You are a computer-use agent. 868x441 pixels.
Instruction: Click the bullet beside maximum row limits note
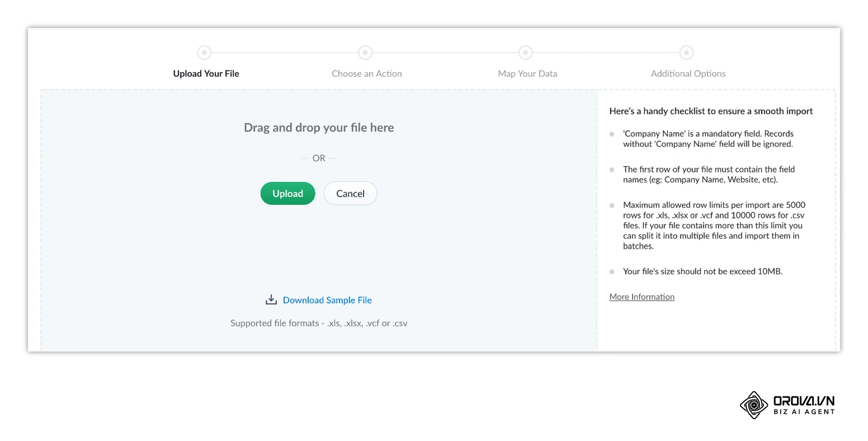click(x=612, y=205)
